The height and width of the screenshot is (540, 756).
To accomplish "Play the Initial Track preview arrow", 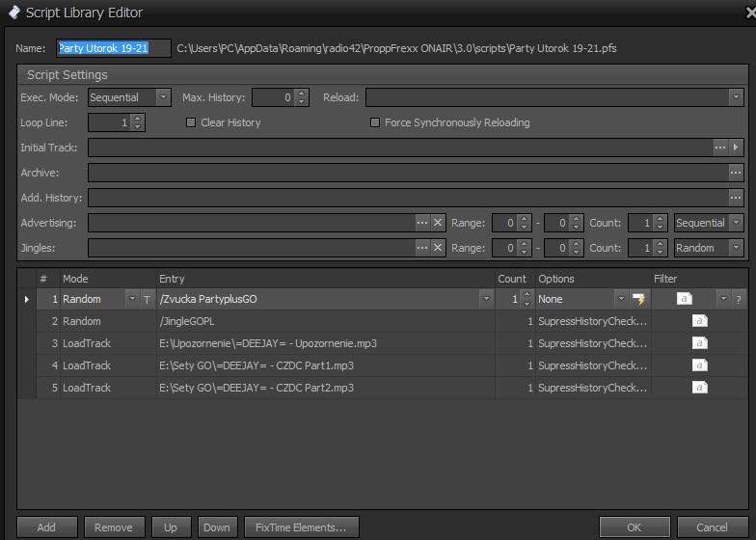I will tap(737, 148).
